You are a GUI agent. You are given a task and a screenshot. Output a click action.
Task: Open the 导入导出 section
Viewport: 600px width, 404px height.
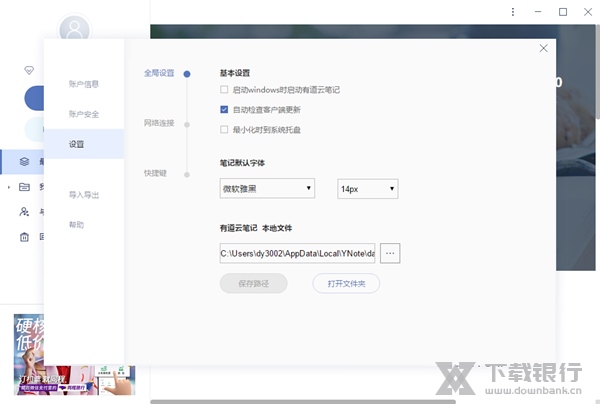(x=84, y=195)
